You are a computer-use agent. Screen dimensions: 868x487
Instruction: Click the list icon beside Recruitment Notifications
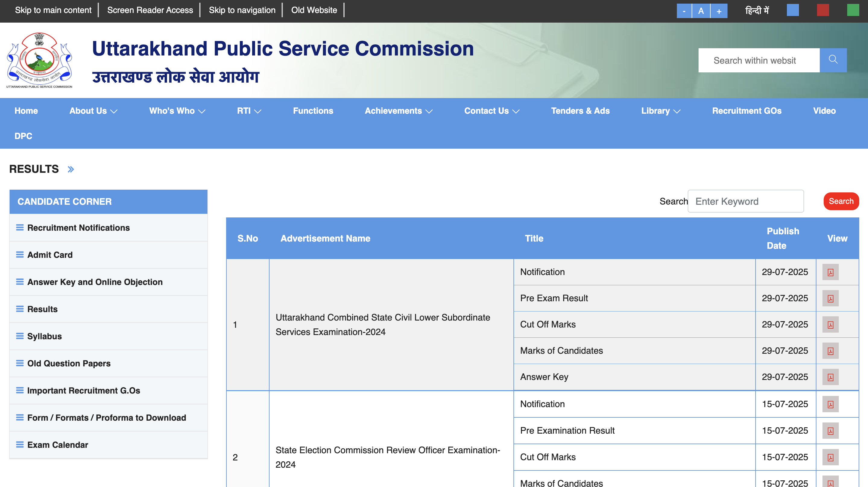pyautogui.click(x=20, y=227)
